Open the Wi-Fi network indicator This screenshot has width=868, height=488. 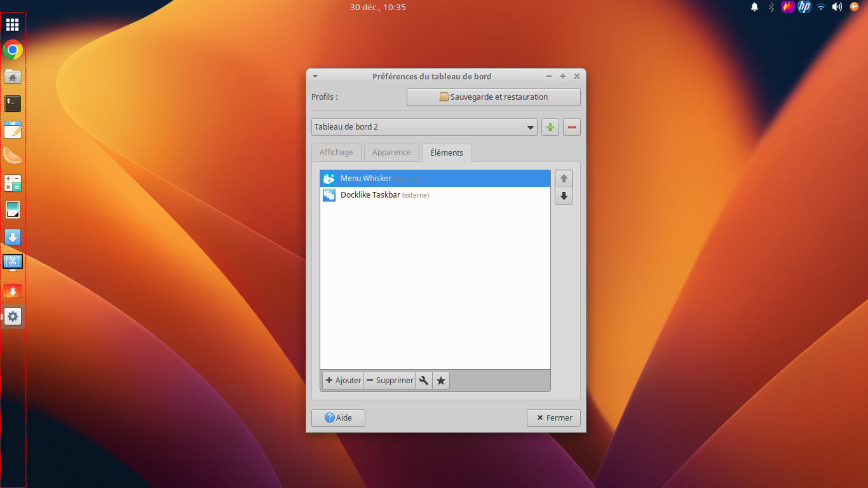[x=821, y=7]
